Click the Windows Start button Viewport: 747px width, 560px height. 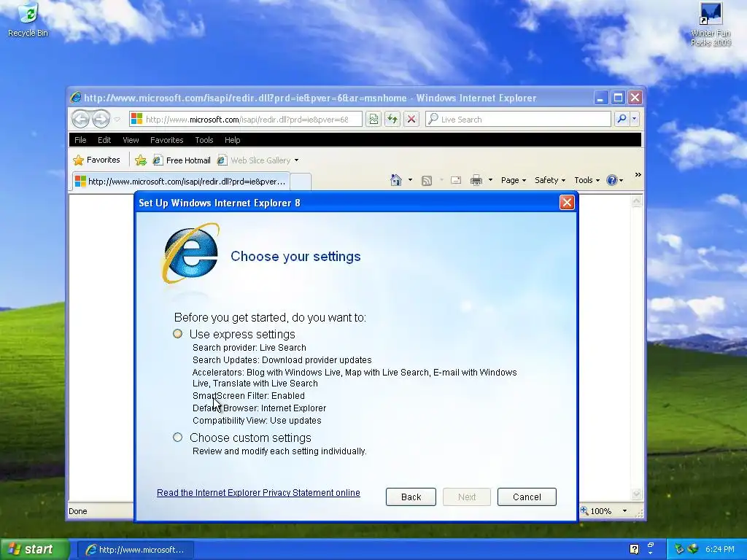[34, 549]
